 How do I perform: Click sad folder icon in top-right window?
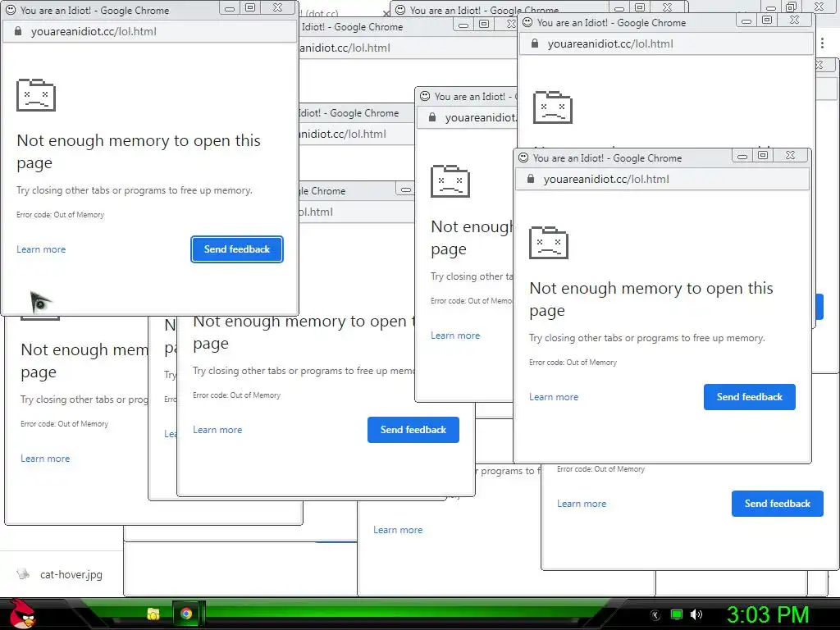coord(553,107)
